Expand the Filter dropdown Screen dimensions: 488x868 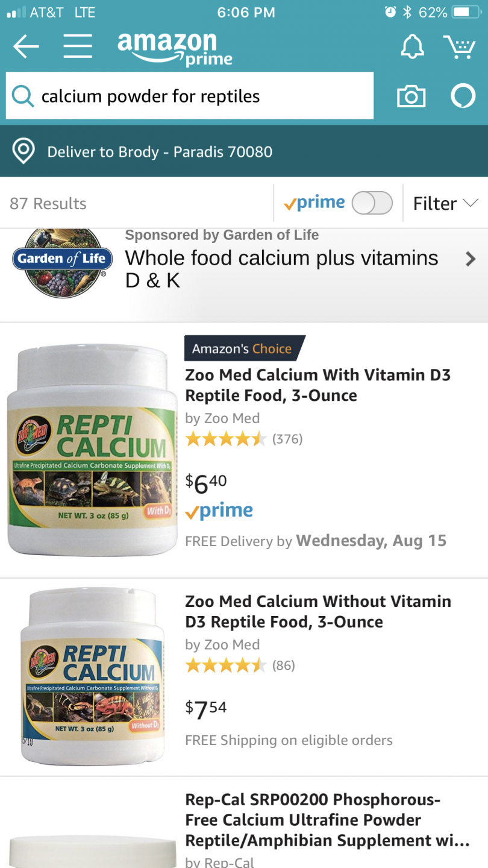tap(445, 204)
